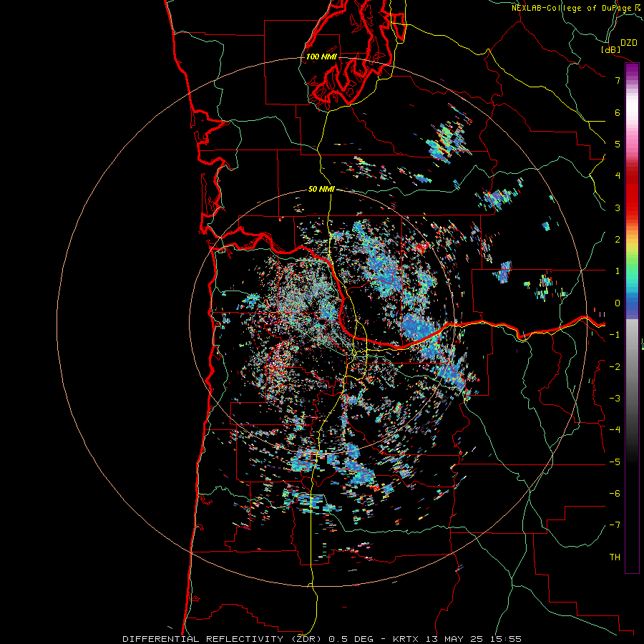Click the legend value 7
This screenshot has height=644, width=644.
(618, 80)
